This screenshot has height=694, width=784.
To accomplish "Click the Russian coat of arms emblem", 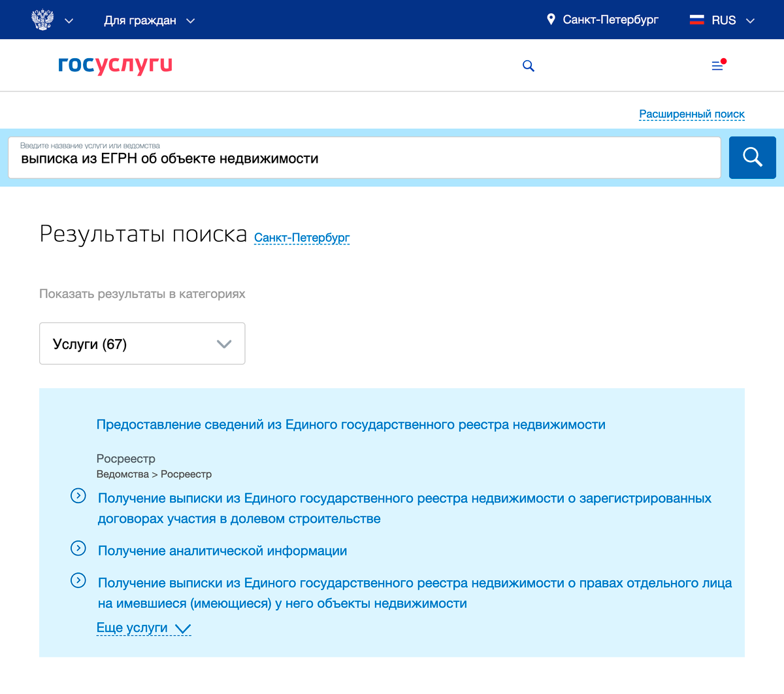I will tap(42, 20).
